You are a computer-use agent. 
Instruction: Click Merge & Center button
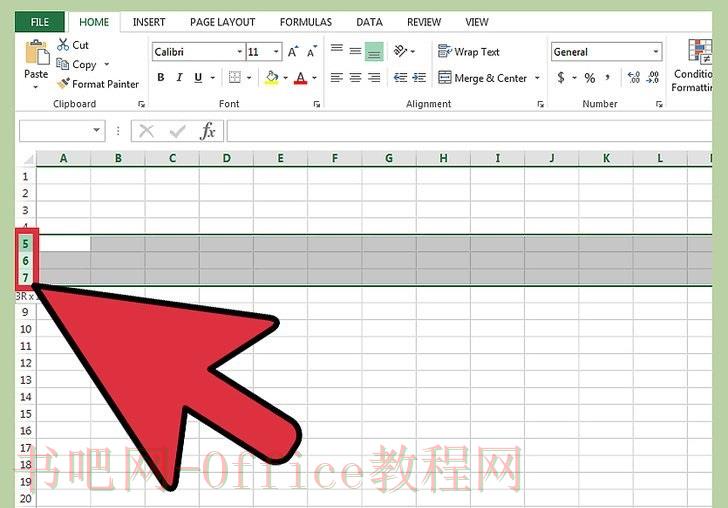(483, 78)
